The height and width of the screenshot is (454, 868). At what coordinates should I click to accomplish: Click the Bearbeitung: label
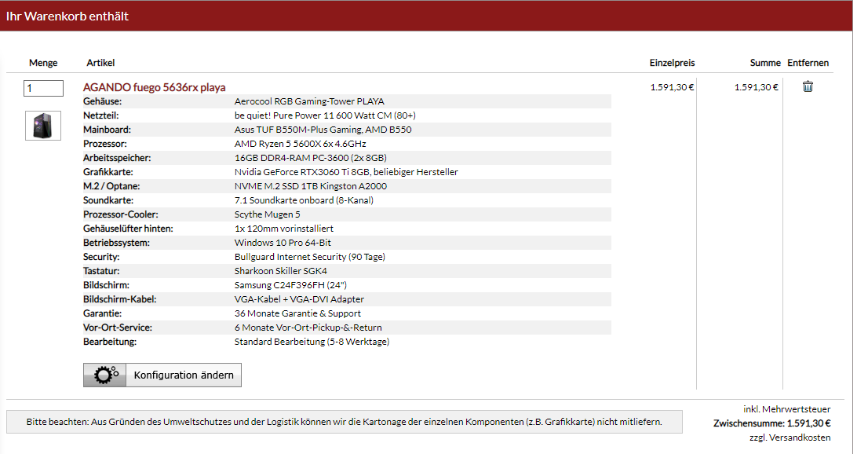point(110,342)
